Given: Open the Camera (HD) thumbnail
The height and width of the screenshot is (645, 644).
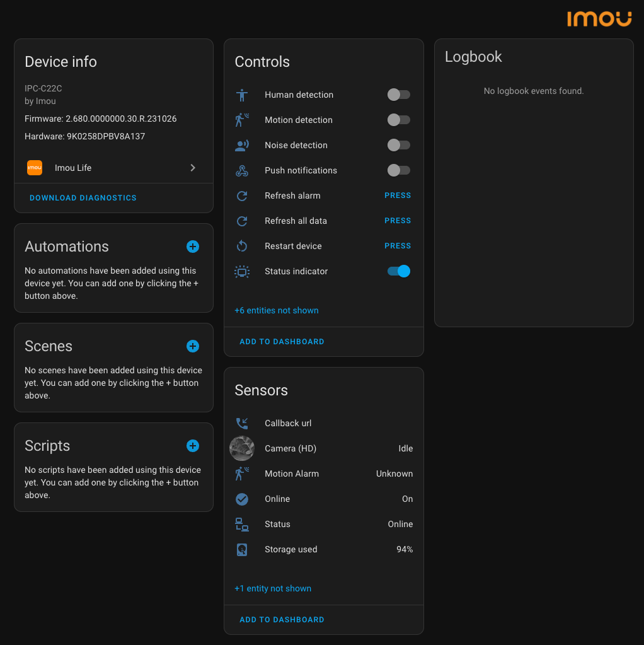Looking at the screenshot, I should coord(242,448).
